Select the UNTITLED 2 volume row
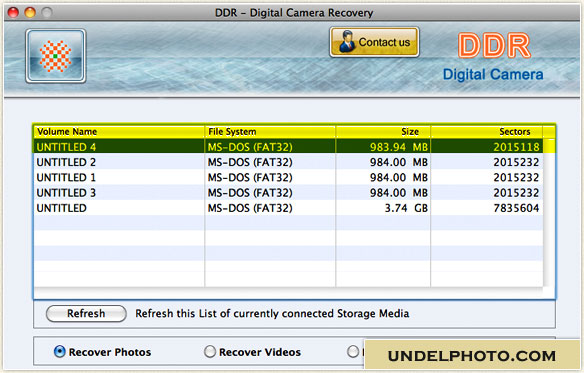 pos(289,162)
